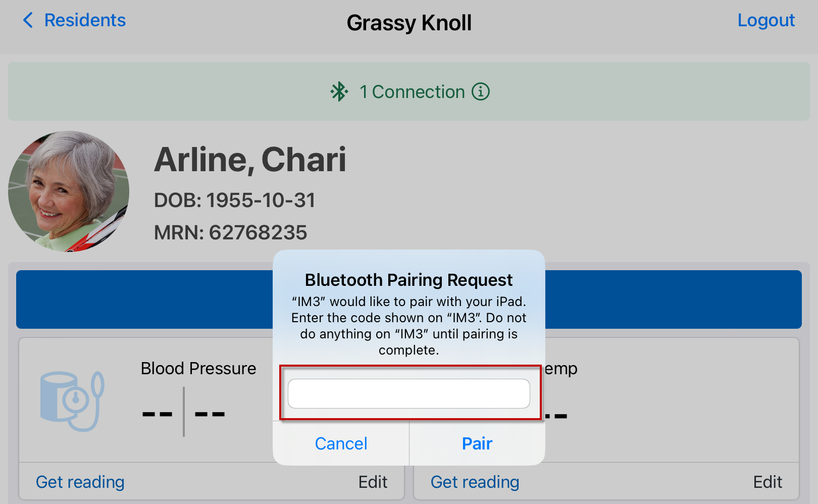Edit the Blood Pressure device
The image size is (818, 504).
[x=373, y=482]
